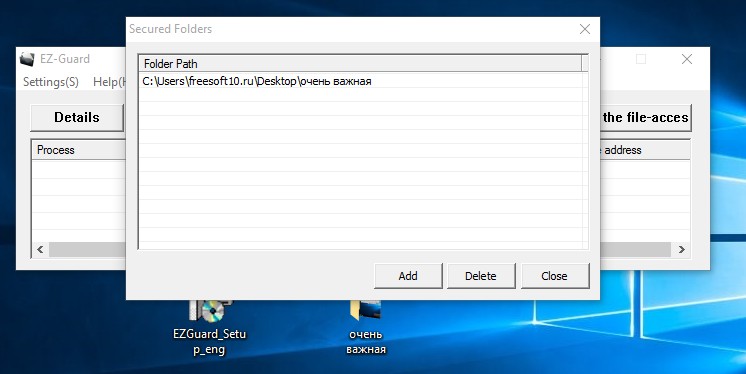This screenshot has width=746, height=374.
Task: Click the Delete button
Action: coord(481,276)
